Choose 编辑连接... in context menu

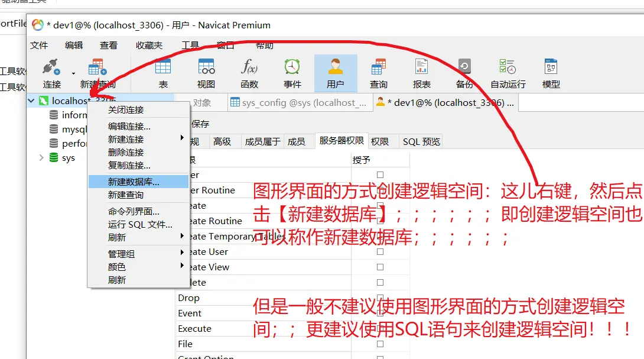click(138, 126)
